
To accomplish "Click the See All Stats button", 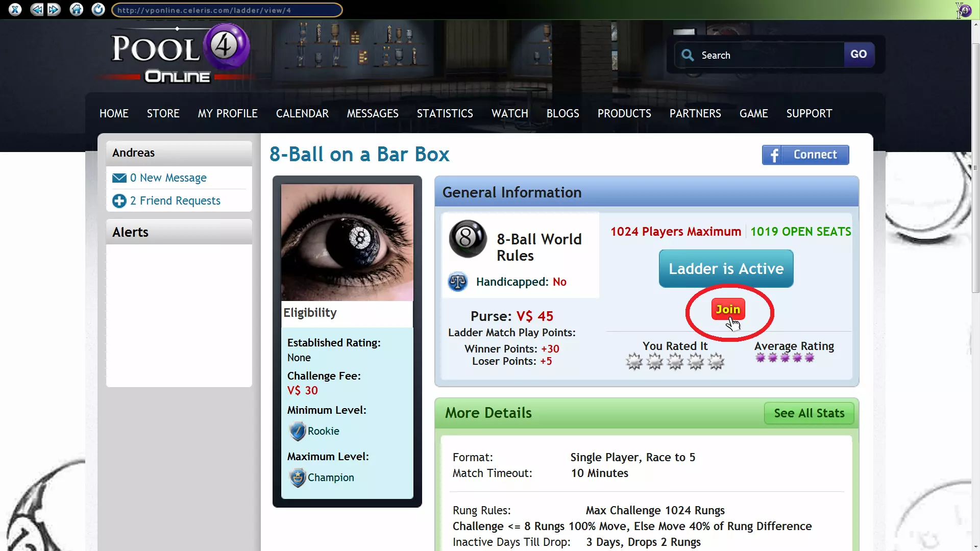I will pyautogui.click(x=808, y=413).
